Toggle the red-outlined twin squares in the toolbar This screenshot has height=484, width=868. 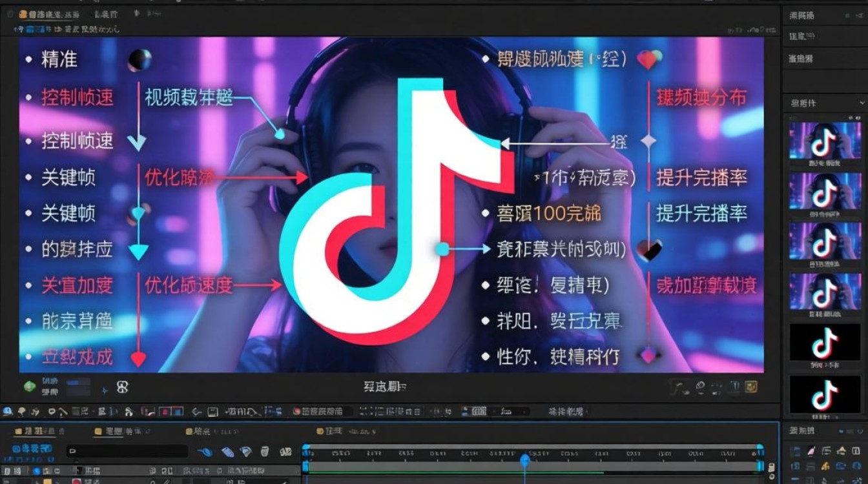tap(170, 411)
